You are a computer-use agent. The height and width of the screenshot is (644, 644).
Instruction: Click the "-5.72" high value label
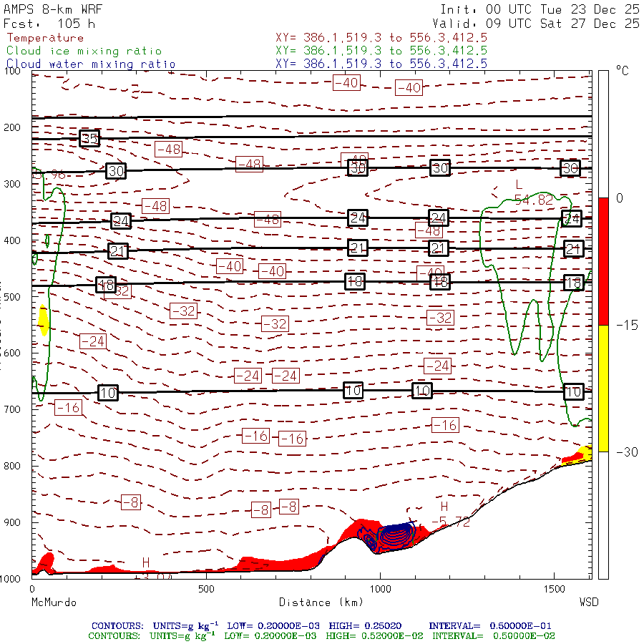[x=451, y=522]
